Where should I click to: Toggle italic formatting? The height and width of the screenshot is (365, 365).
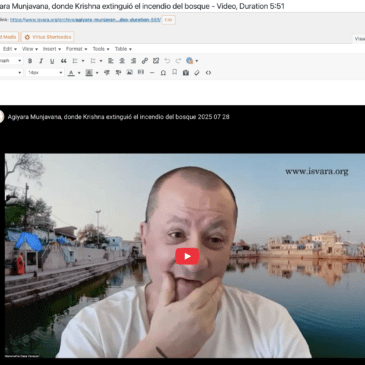(41, 61)
